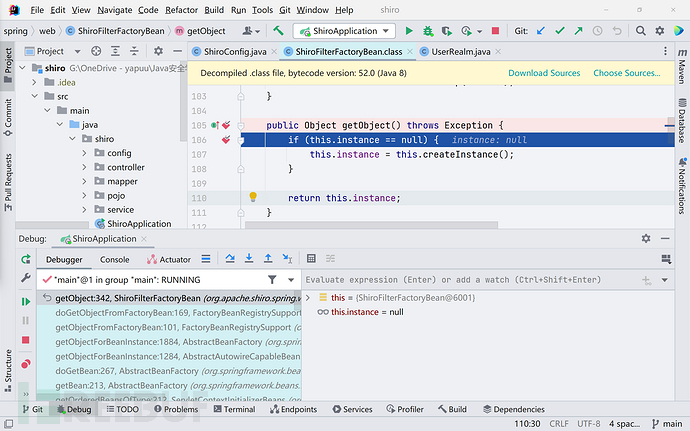The width and height of the screenshot is (690, 431).
Task: Click the main Git branch widget
Action: (667, 424)
